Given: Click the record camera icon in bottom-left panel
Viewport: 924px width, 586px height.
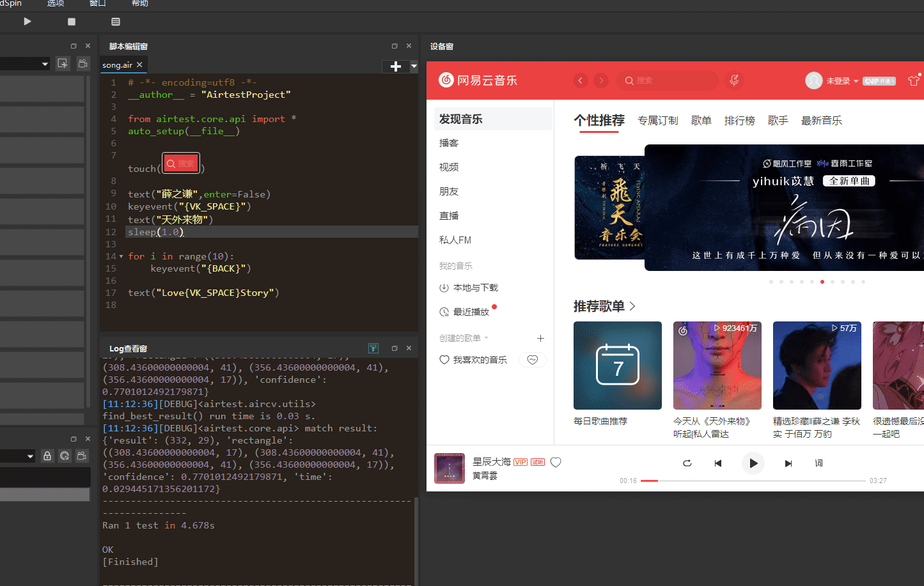Looking at the screenshot, I should click(x=82, y=456).
